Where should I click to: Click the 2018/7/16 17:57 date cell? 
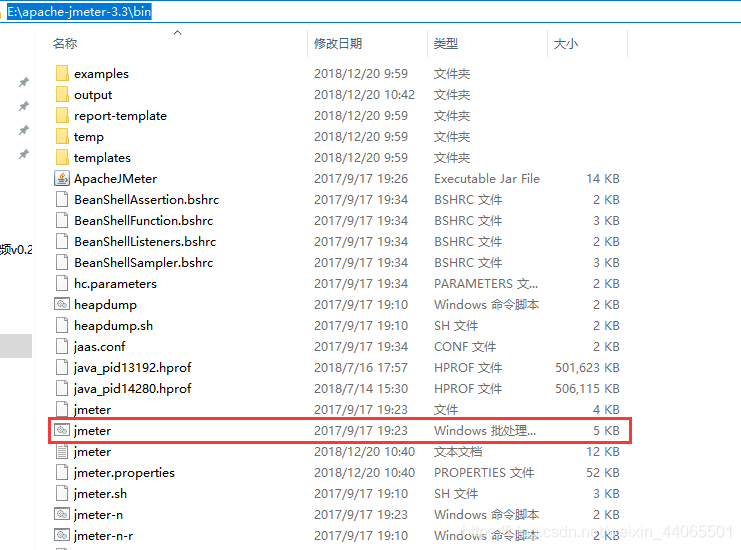[x=361, y=368]
